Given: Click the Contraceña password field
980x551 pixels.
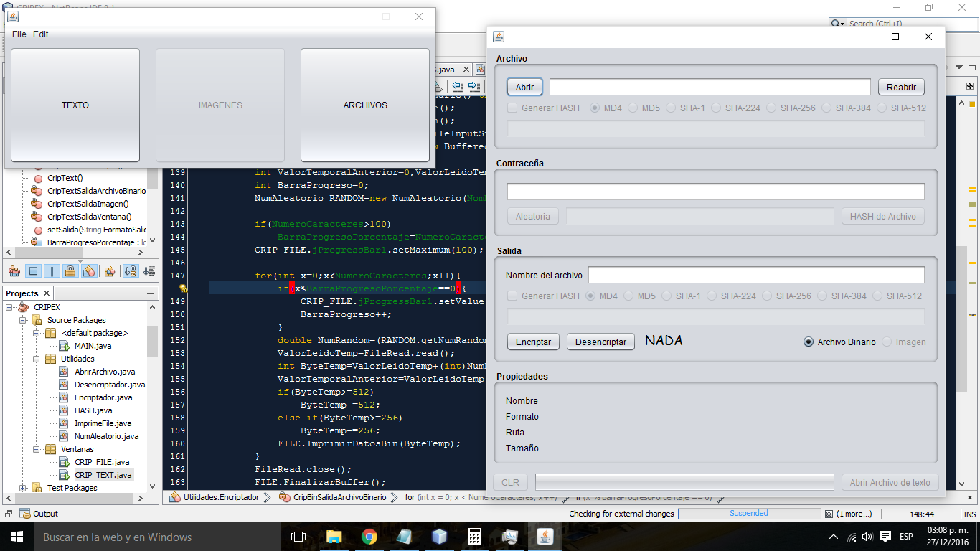Looking at the screenshot, I should pyautogui.click(x=716, y=192).
